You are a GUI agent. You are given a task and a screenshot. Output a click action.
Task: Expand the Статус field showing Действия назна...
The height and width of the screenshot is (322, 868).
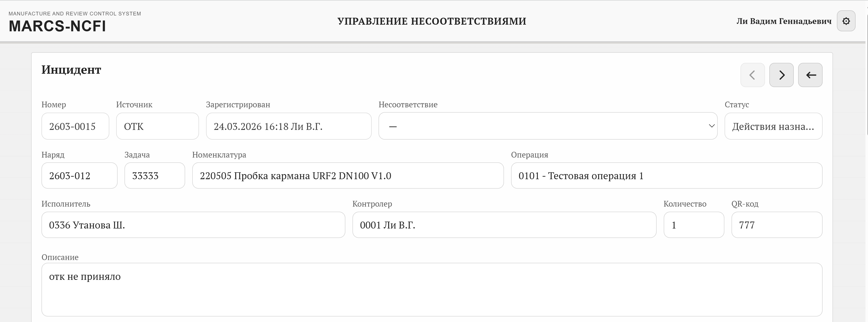click(773, 126)
